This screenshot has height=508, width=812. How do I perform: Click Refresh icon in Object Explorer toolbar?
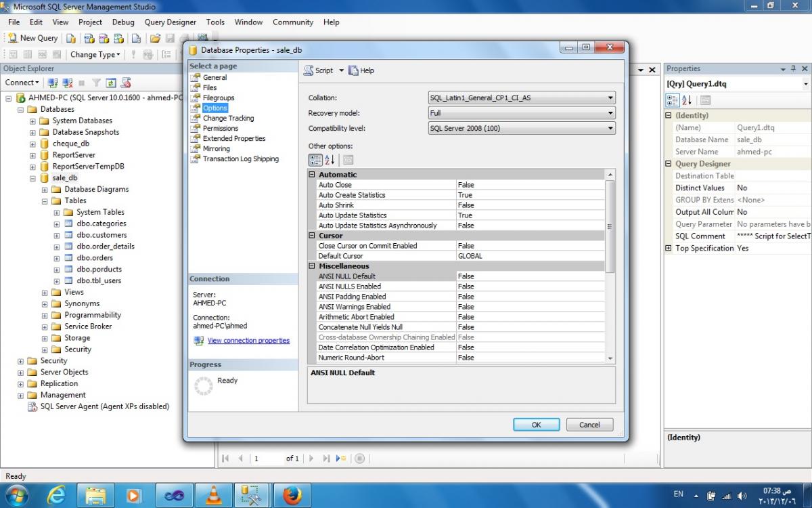[111, 83]
